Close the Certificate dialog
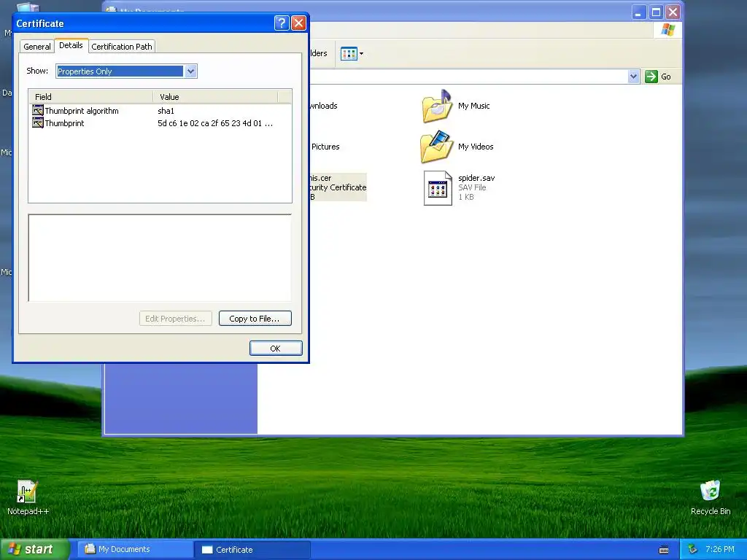The height and width of the screenshot is (560, 747). click(298, 23)
